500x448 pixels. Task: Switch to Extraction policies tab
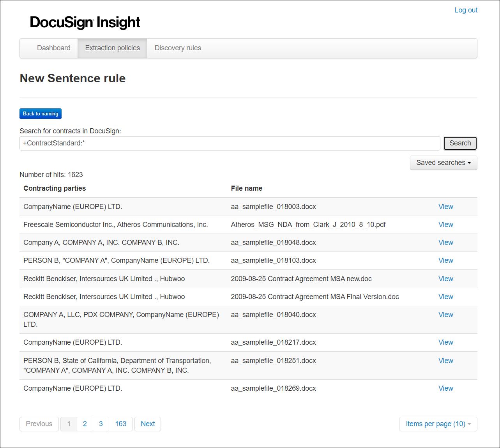coord(112,48)
